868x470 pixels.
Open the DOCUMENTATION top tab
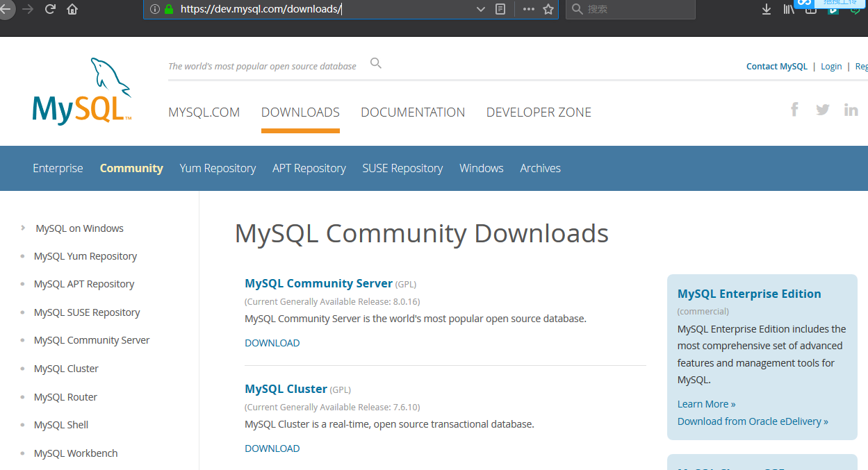point(413,112)
